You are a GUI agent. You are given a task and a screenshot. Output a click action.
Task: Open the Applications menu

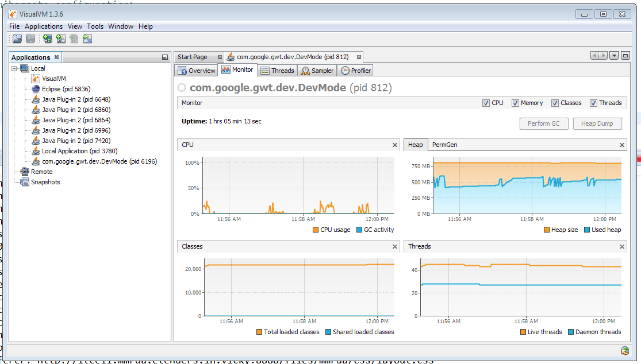point(44,26)
